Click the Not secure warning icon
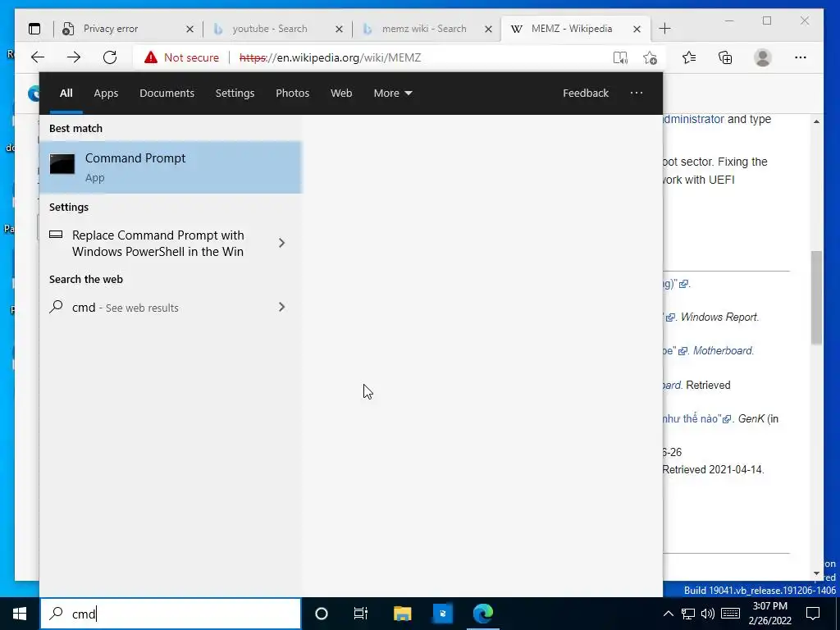The height and width of the screenshot is (630, 840). 151,57
